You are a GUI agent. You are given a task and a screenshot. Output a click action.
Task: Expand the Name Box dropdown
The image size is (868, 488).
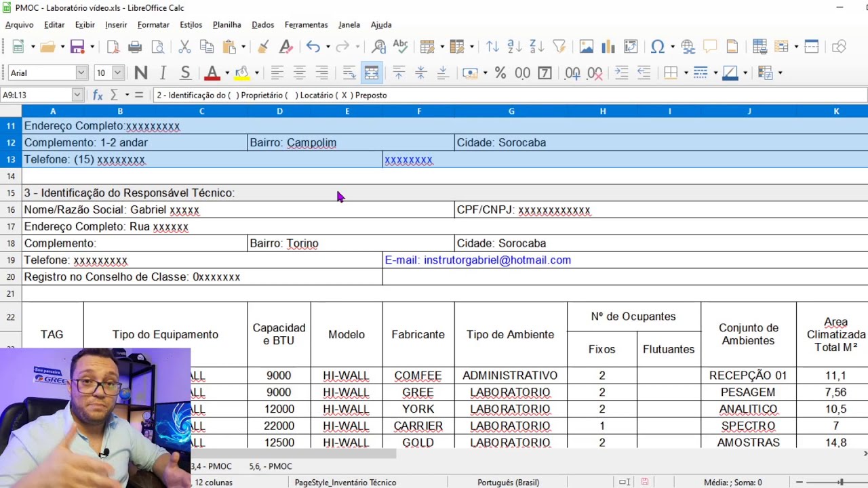click(x=77, y=95)
